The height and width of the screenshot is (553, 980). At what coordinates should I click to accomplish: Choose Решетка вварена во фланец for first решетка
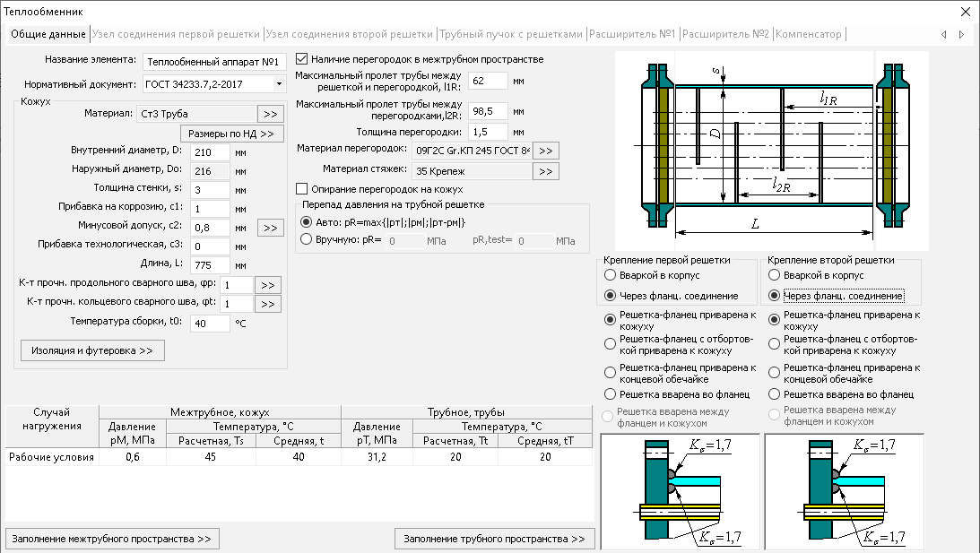(610, 394)
